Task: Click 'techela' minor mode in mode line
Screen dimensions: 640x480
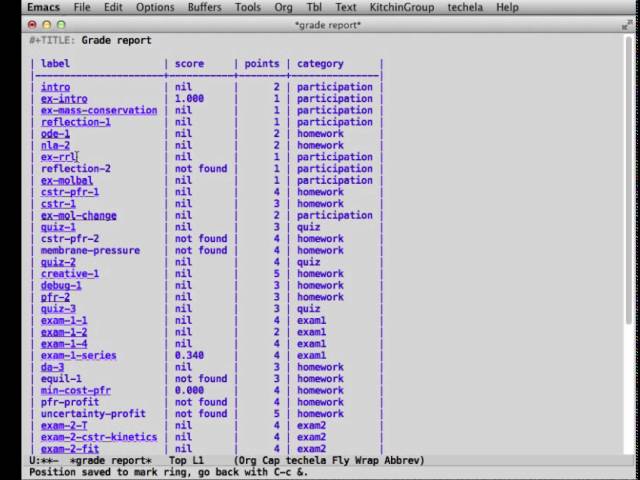Action: pyautogui.click(x=306, y=460)
